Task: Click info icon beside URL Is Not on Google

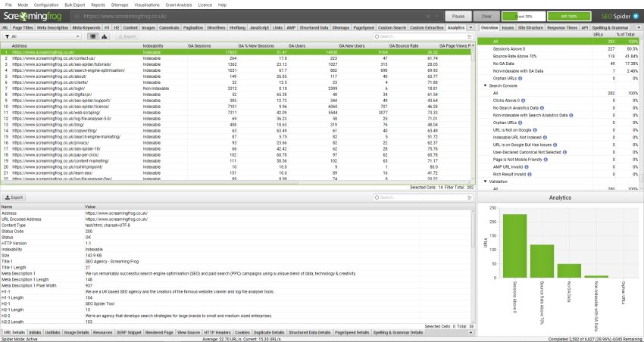Action: coord(534,130)
